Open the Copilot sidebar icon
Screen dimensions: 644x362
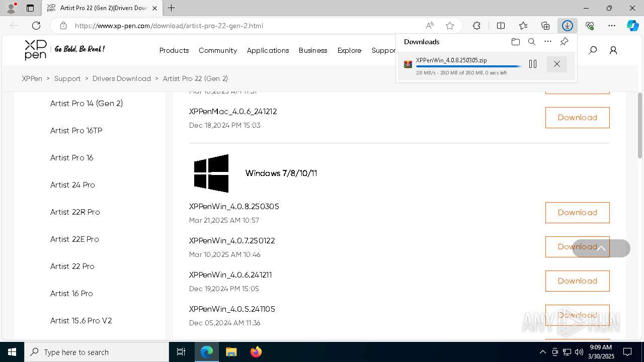click(x=632, y=26)
